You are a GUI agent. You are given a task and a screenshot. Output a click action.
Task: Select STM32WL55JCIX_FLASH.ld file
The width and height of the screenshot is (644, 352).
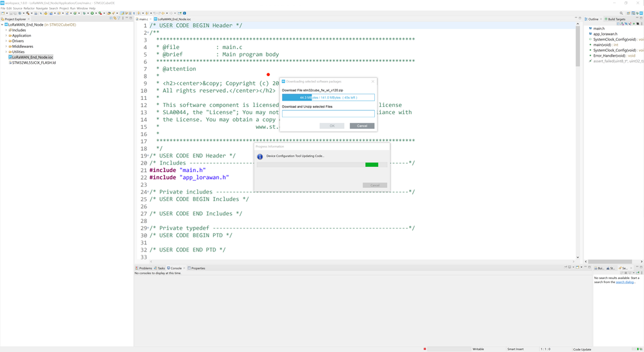(32, 63)
